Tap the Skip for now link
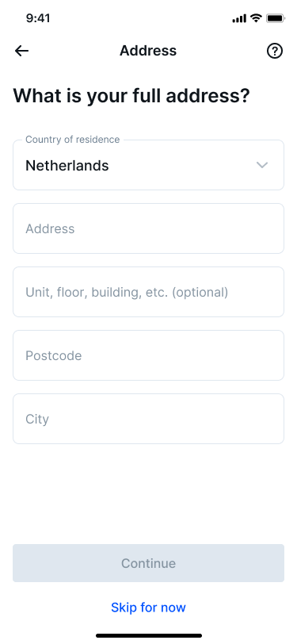297x644 pixels. click(x=149, y=608)
